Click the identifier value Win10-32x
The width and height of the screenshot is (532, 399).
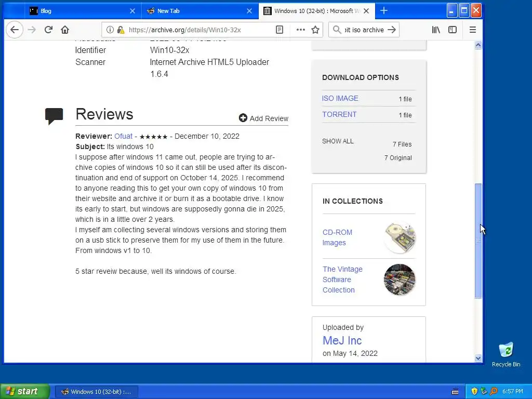tap(170, 50)
